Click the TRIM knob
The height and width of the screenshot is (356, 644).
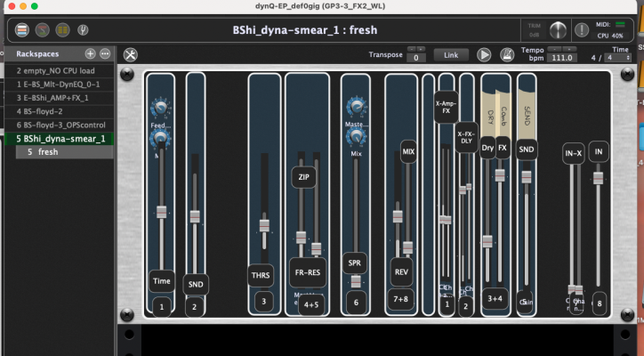click(558, 30)
